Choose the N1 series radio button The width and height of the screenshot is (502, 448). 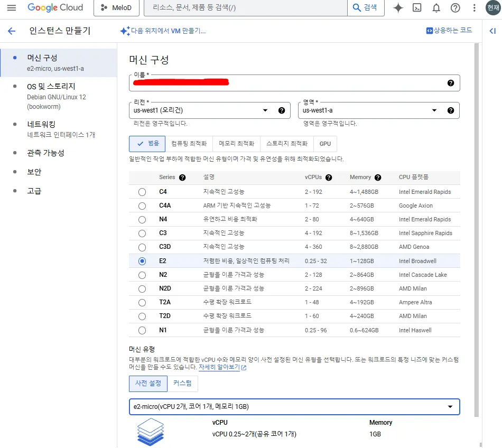click(x=142, y=330)
